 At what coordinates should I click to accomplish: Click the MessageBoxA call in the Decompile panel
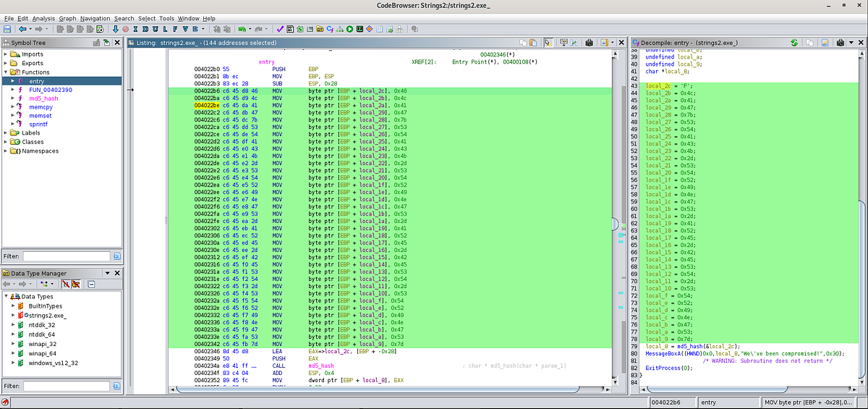663,353
